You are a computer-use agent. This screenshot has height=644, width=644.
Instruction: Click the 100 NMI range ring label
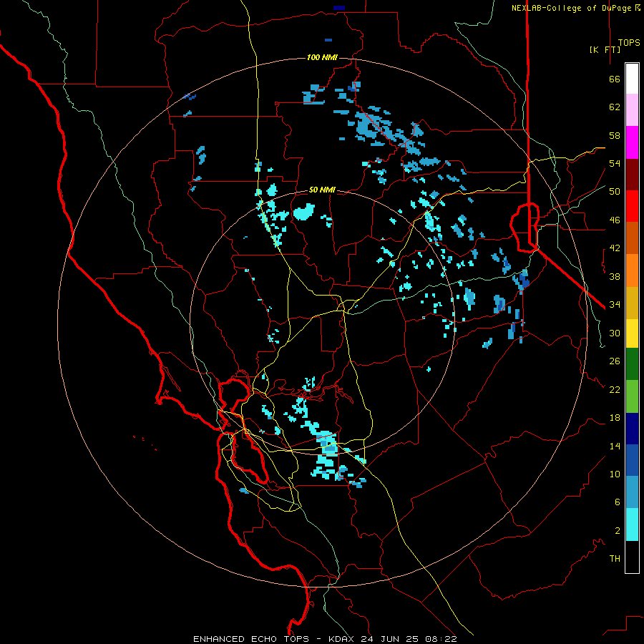tap(322, 57)
